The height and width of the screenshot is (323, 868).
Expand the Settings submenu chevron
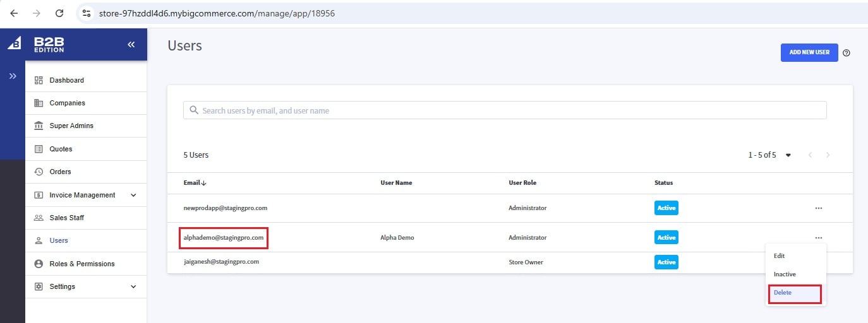coord(133,286)
